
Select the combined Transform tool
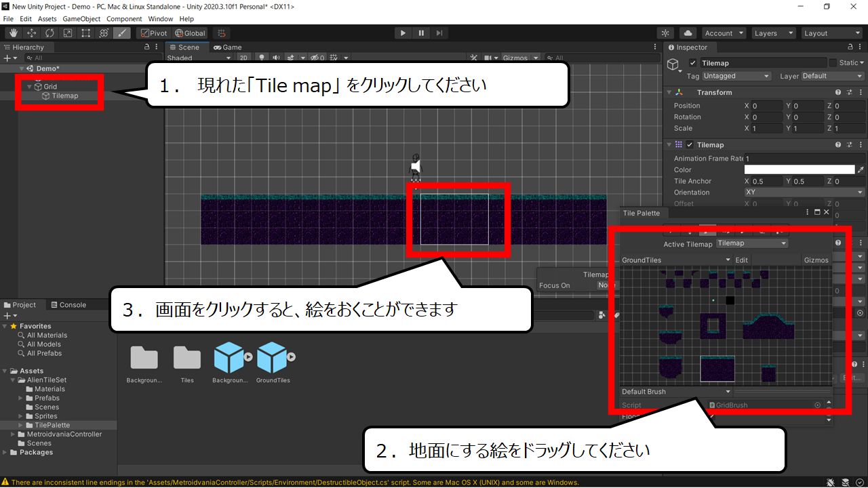click(104, 33)
